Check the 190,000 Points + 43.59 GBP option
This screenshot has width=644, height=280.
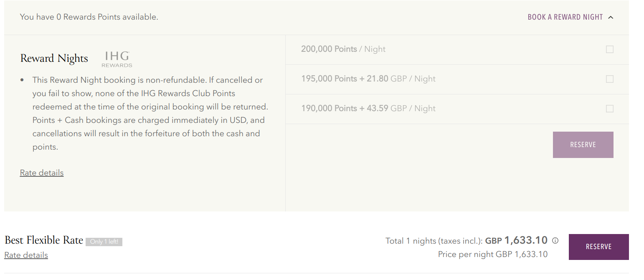click(609, 109)
